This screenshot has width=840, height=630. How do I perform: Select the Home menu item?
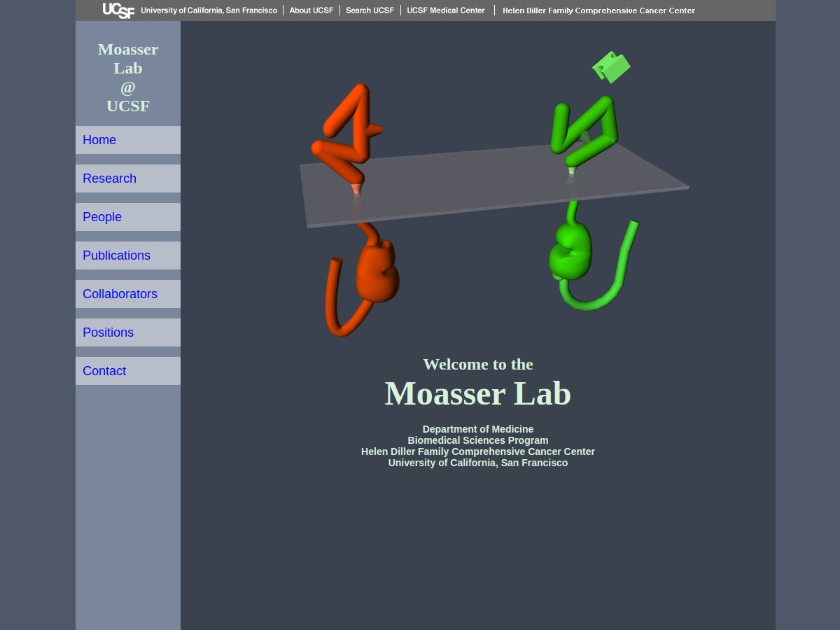tap(128, 140)
